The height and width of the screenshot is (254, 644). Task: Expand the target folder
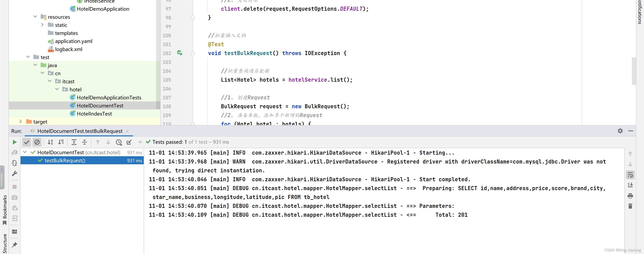[21, 121]
